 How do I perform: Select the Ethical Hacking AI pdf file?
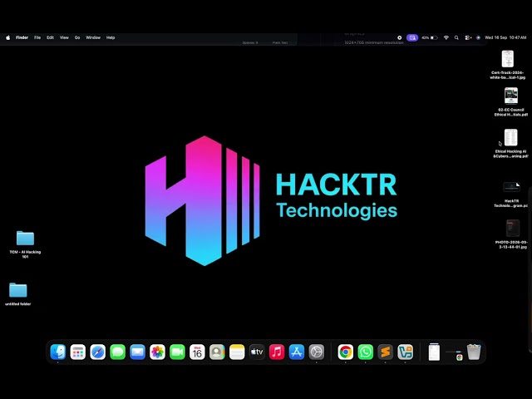pos(510,144)
